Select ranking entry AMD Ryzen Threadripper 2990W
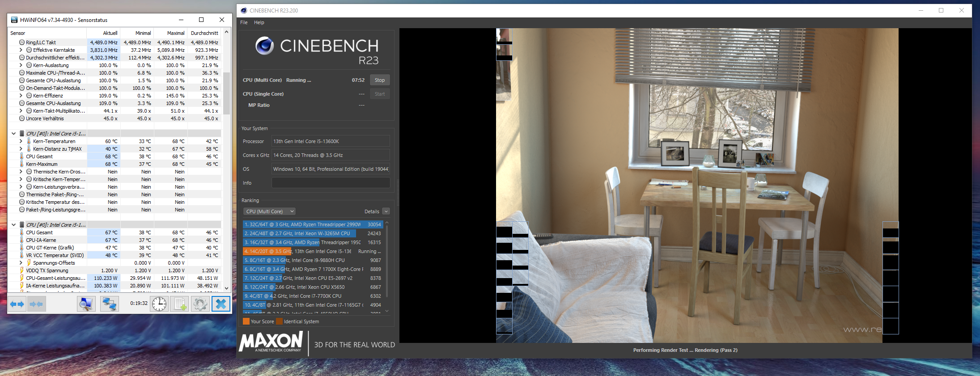The height and width of the screenshot is (376, 980). click(313, 224)
